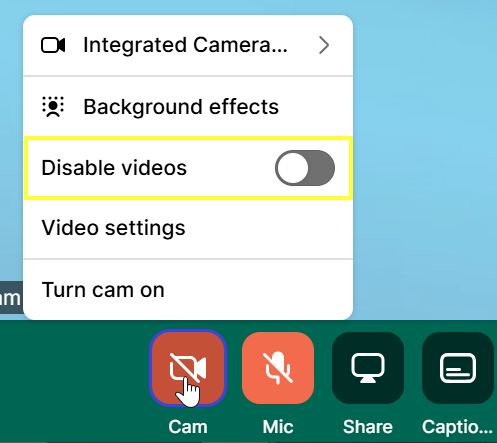Viewport: 497px width, 443px height.
Task: Click the camera icon beside Integrated Camera
Action: (x=53, y=45)
